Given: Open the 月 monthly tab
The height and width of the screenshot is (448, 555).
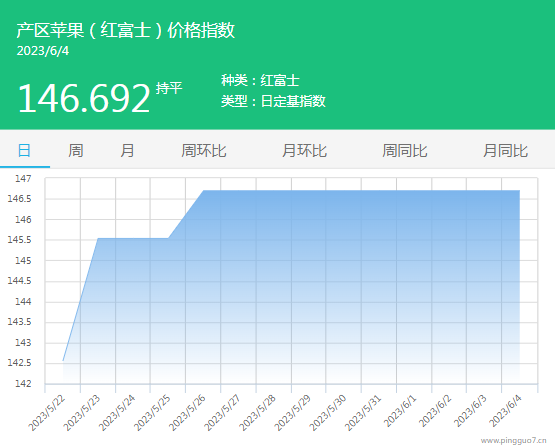Looking at the screenshot, I should coord(127,150).
